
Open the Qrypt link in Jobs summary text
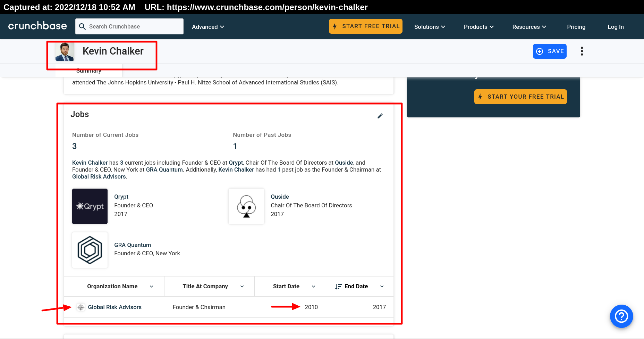tap(236, 163)
